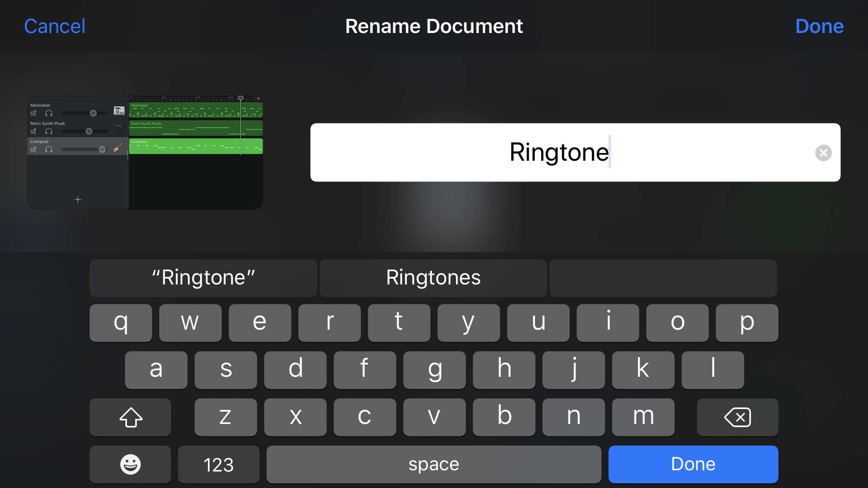Open the emoji keyboard
This screenshot has width=868, height=488.
(130, 464)
